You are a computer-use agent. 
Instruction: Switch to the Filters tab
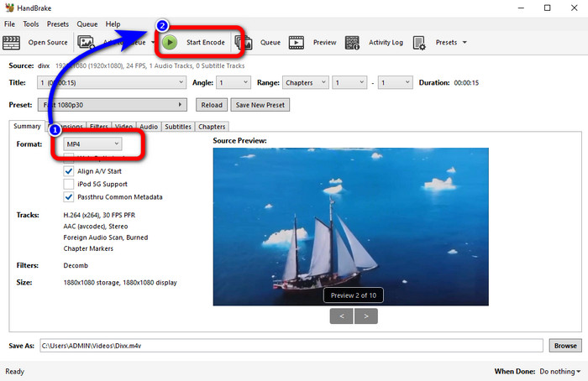[x=99, y=127]
